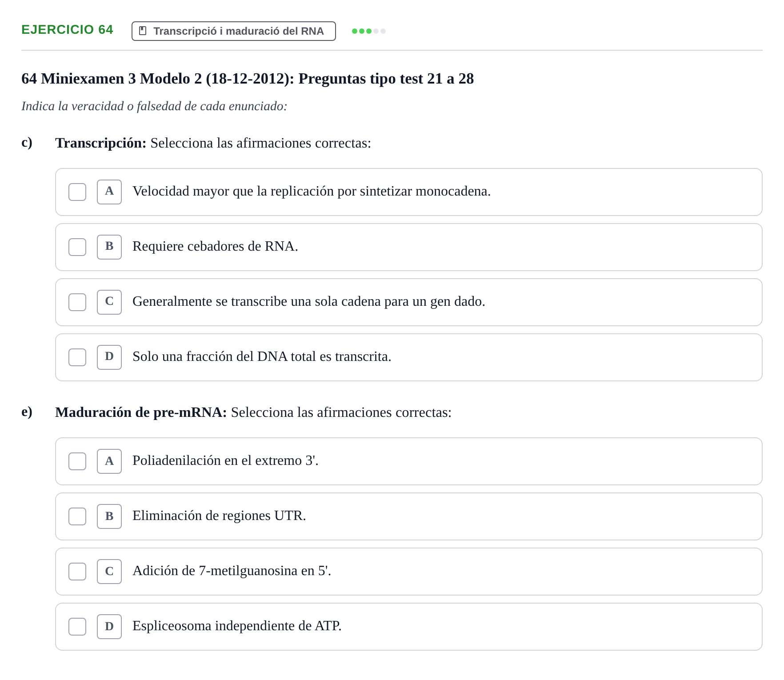784x680 pixels.
Task: Click letter badge C beside Generalmente se transcribe
Action: (109, 302)
